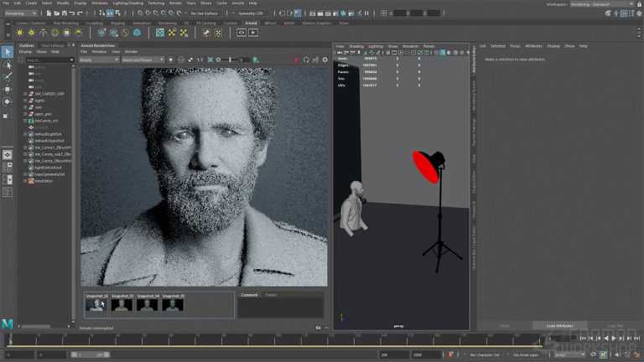Viewport: 644px width, 362px height.
Task: Click the 1:1 zoom button in RenderView
Action: coord(200,59)
